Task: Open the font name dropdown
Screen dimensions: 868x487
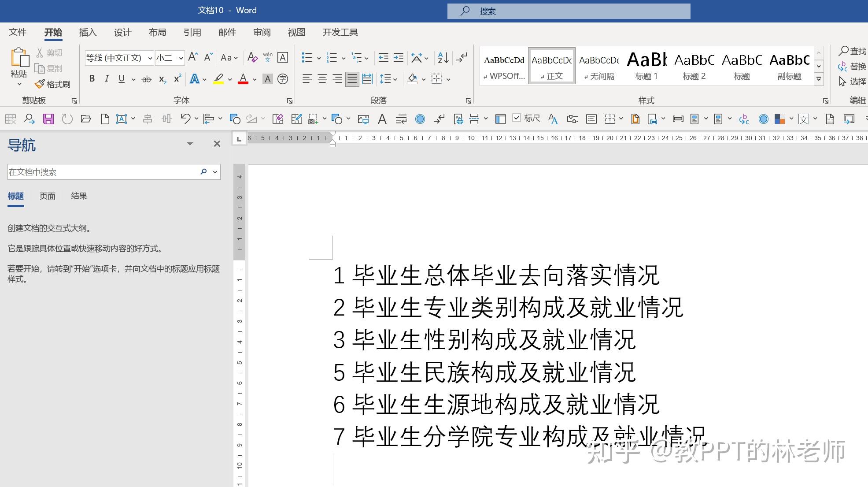Action: pyautogui.click(x=150, y=58)
